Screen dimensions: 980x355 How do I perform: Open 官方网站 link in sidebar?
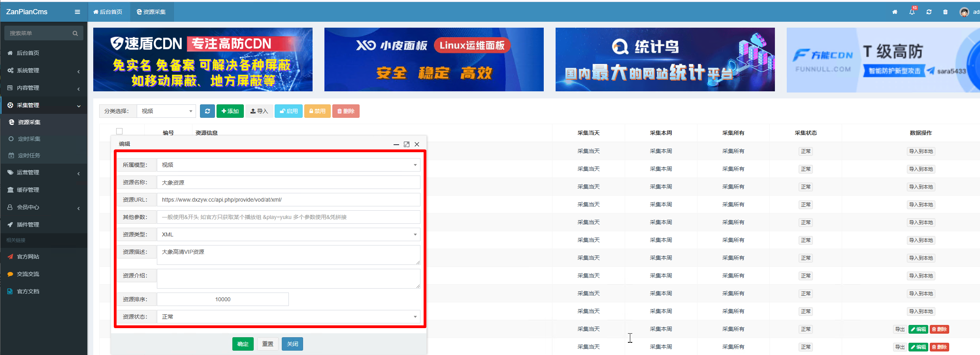(x=43, y=257)
